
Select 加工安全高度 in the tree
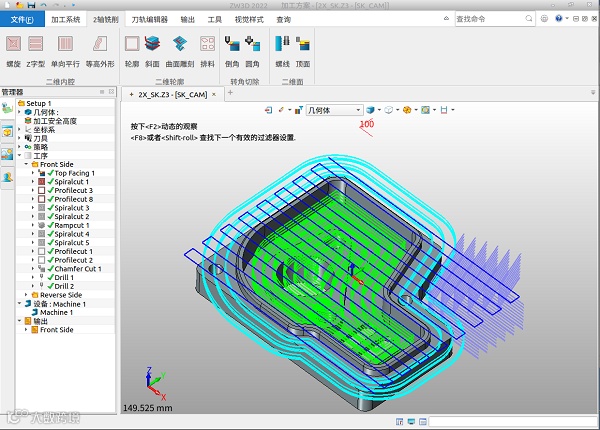[x=55, y=121]
